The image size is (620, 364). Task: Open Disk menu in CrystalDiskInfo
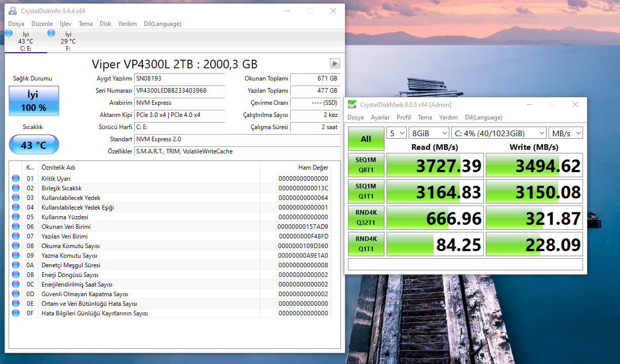(x=105, y=24)
